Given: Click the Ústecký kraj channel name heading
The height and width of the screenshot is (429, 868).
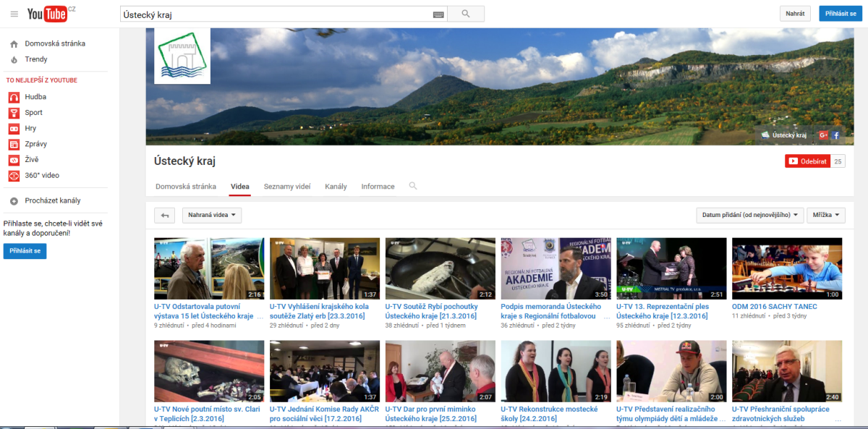Looking at the screenshot, I should pyautogui.click(x=185, y=161).
